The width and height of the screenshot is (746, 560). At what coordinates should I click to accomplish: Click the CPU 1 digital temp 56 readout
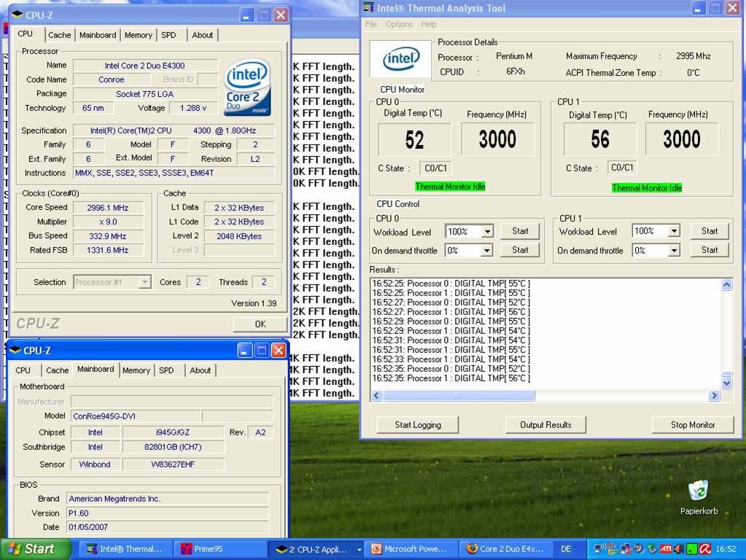[x=599, y=139]
